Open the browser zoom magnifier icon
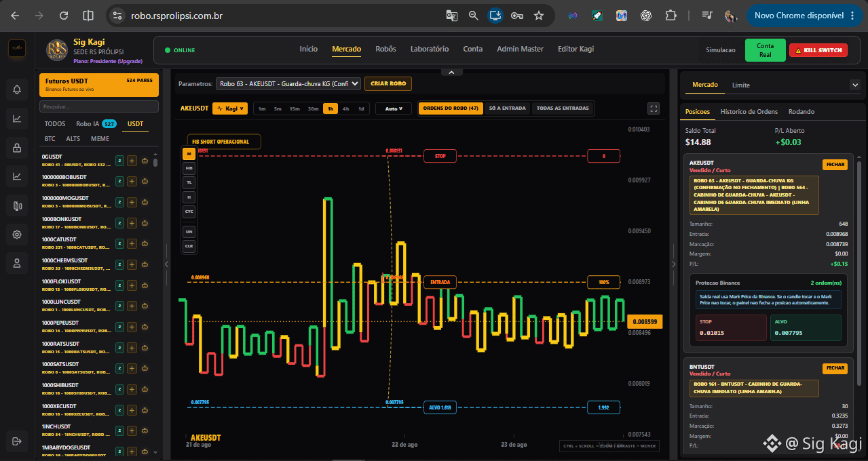This screenshot has height=461, width=868. click(x=474, y=15)
